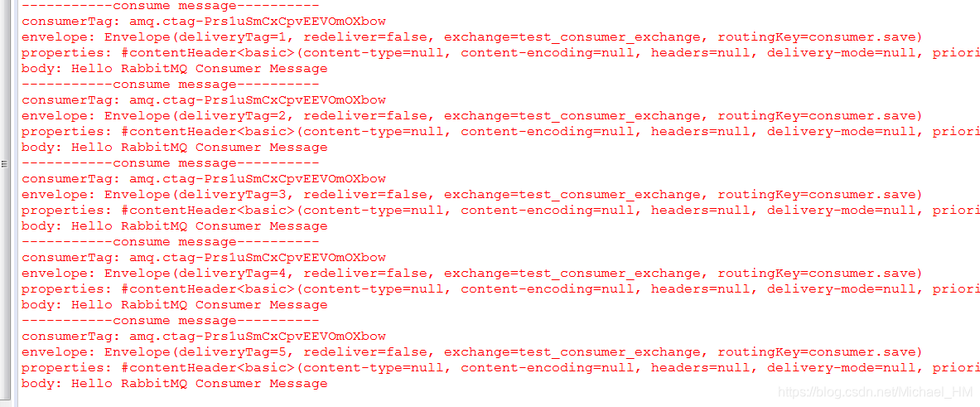This screenshot has height=407, width=980.
Task: Click the properties line after deliveryTag=1 envelope
Action: (500, 53)
